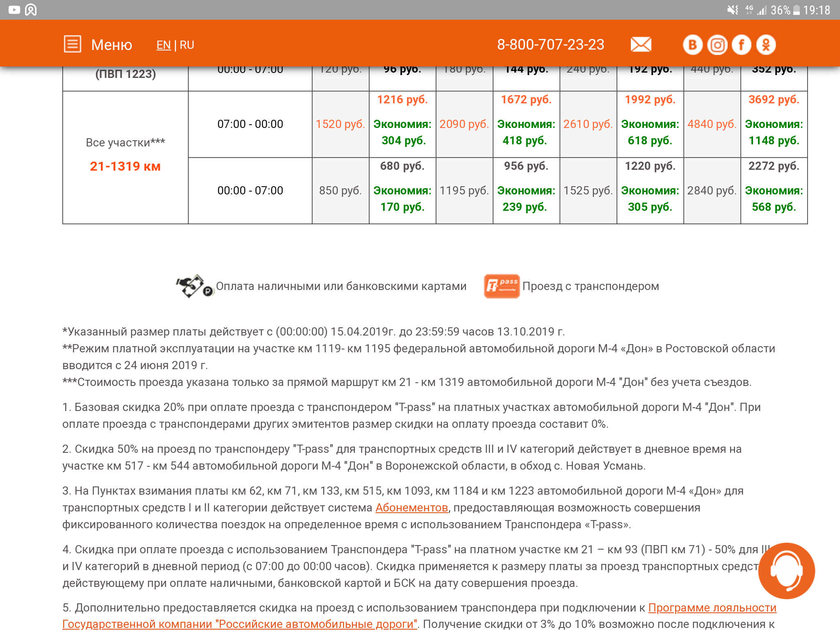Open the VKontakte social icon
Image resolution: width=840 pixels, height=630 pixels.
point(693,45)
